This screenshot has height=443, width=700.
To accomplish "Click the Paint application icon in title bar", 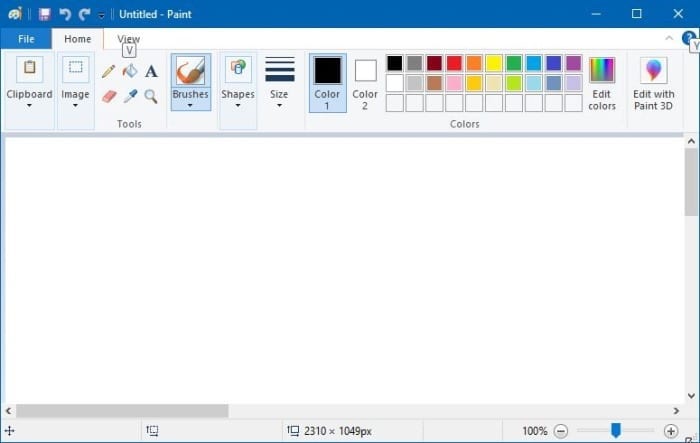I will tap(15, 14).
